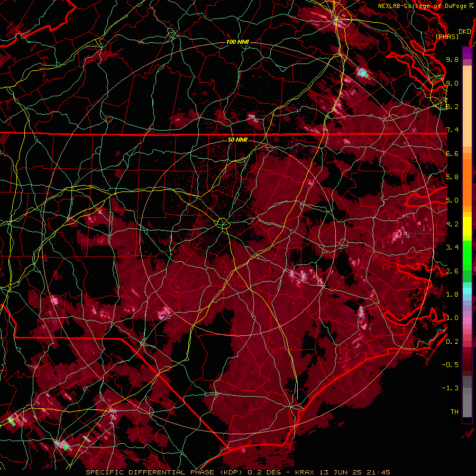Click the radar site circle at map center
The width and height of the screenshot is (476, 476).
click(x=223, y=223)
